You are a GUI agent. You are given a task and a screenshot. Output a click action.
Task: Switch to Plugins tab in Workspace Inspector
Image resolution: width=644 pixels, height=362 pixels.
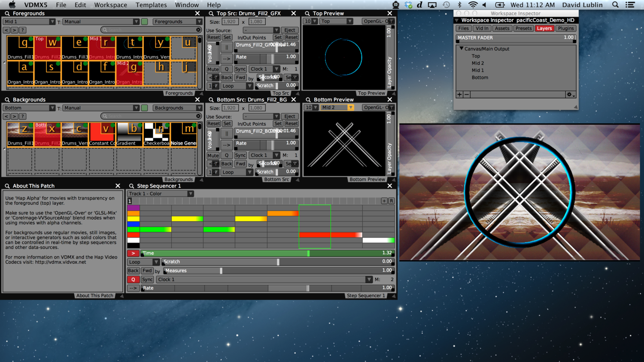566,29
